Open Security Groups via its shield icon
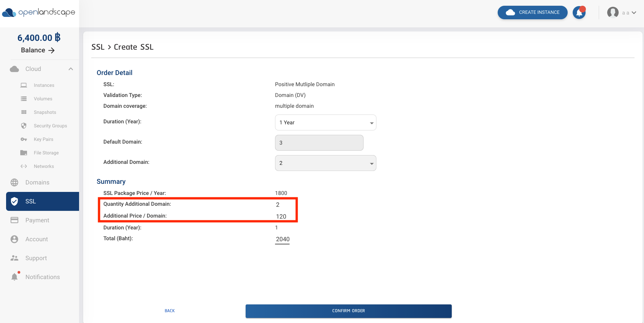 (24, 126)
